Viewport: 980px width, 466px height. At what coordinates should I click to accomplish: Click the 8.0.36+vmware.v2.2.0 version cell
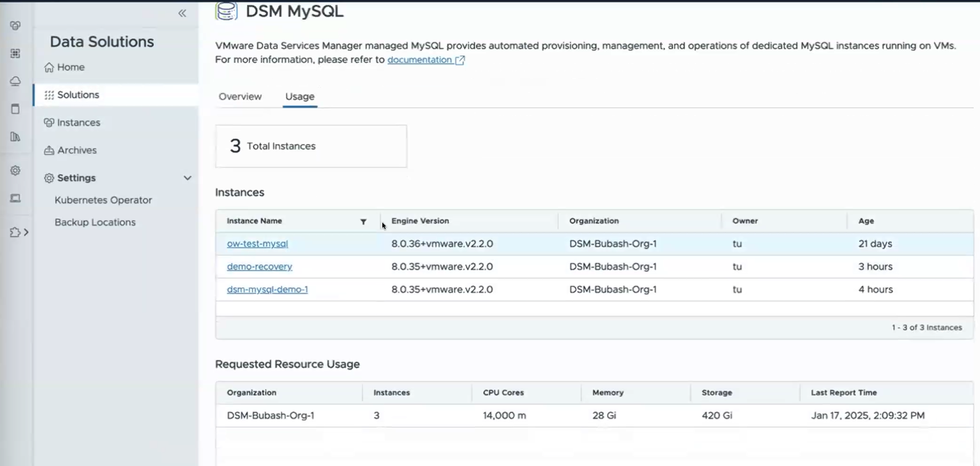442,244
